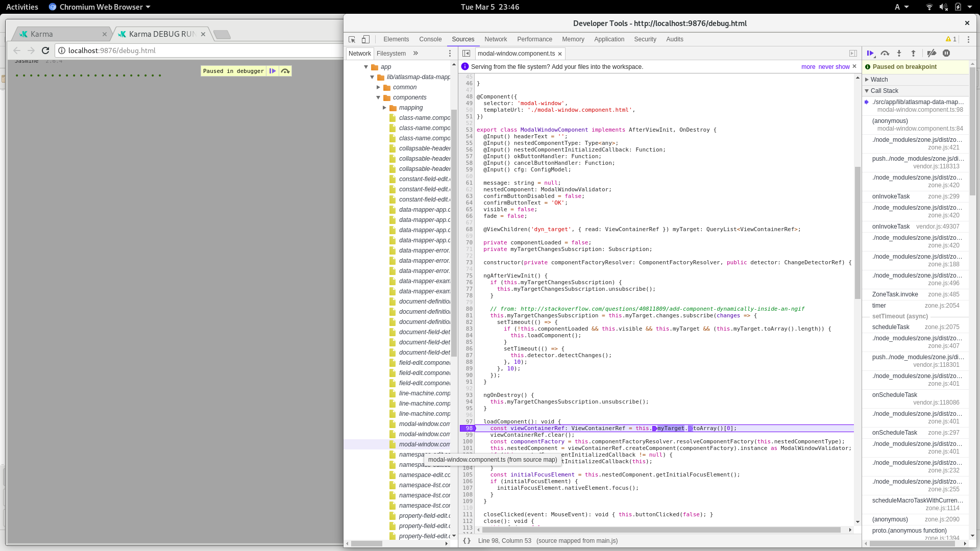Step over from the page's debugger overlay
This screenshot has width=980, height=551.
pyautogui.click(x=285, y=71)
